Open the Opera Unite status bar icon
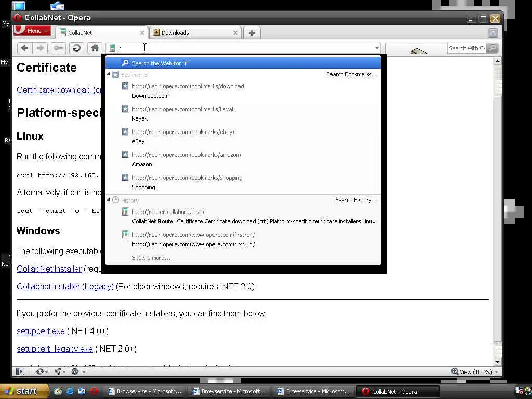 [58, 371]
